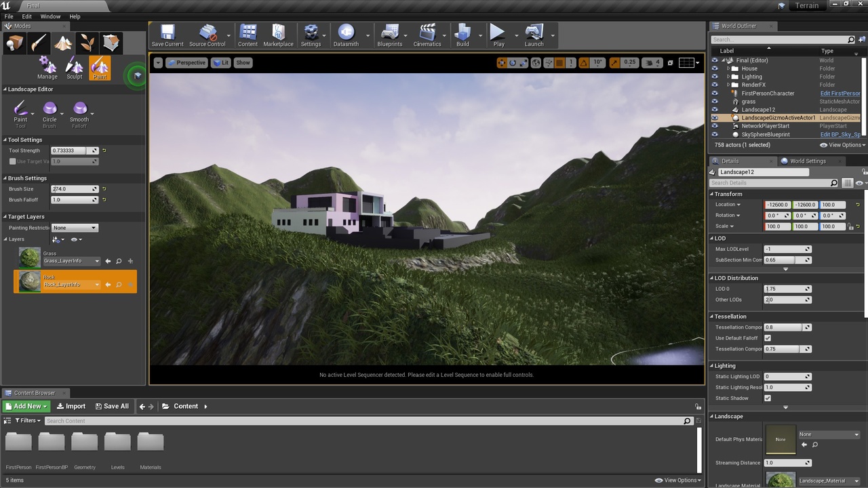Select the Mesh Paint mode icon
868x488 pixels.
(x=39, y=43)
